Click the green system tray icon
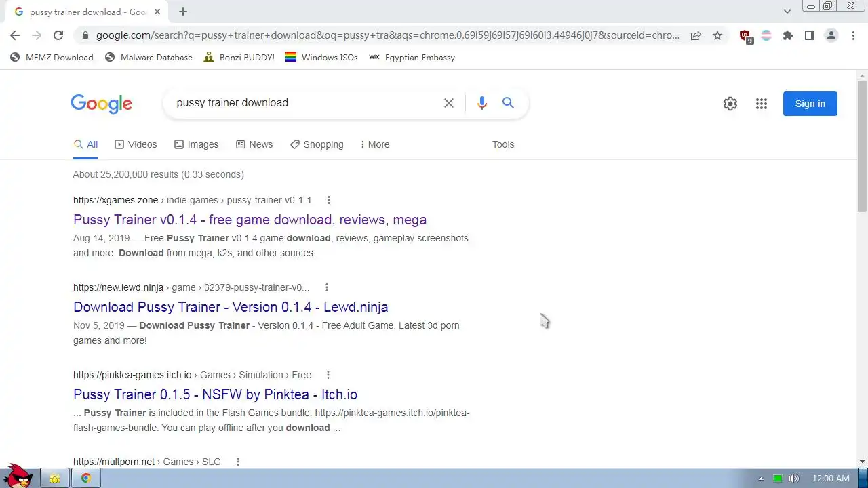The height and width of the screenshot is (488, 868). [778, 479]
